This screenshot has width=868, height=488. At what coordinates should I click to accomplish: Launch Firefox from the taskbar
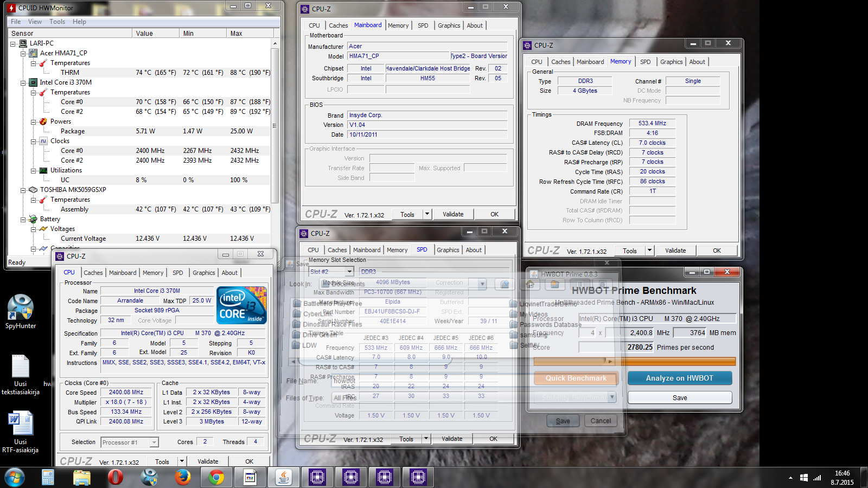[x=182, y=477]
